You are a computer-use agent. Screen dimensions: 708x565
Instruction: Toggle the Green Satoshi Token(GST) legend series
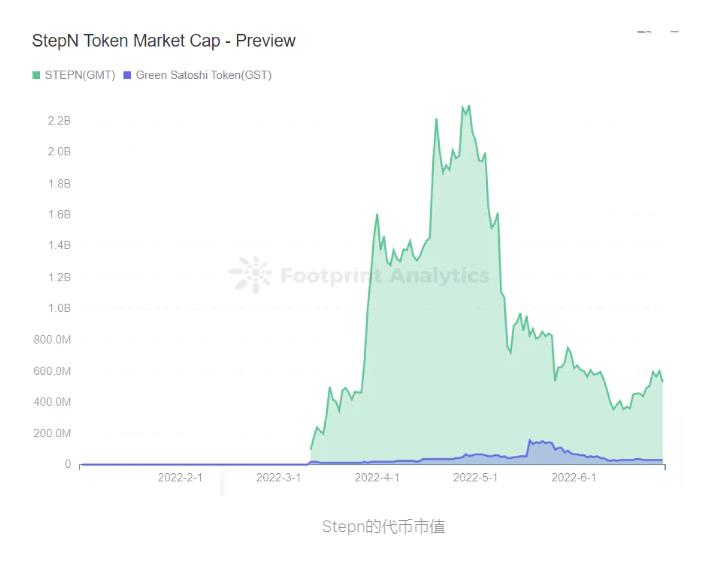pos(203,75)
